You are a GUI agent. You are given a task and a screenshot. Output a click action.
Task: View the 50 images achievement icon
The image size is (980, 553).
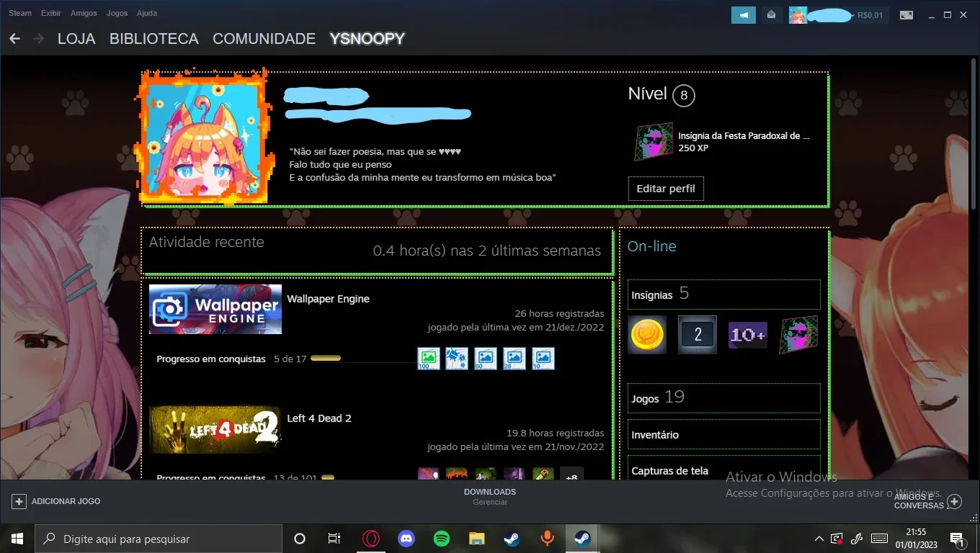tap(486, 359)
